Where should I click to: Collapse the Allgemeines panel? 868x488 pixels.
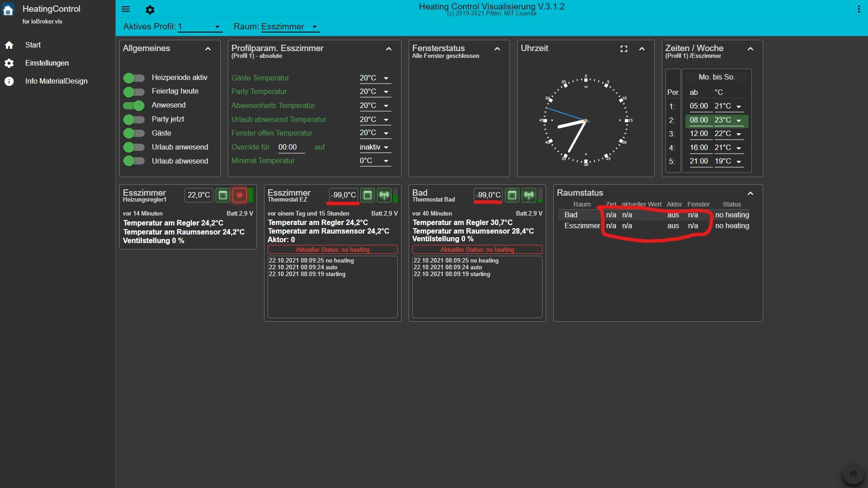pyautogui.click(x=208, y=49)
